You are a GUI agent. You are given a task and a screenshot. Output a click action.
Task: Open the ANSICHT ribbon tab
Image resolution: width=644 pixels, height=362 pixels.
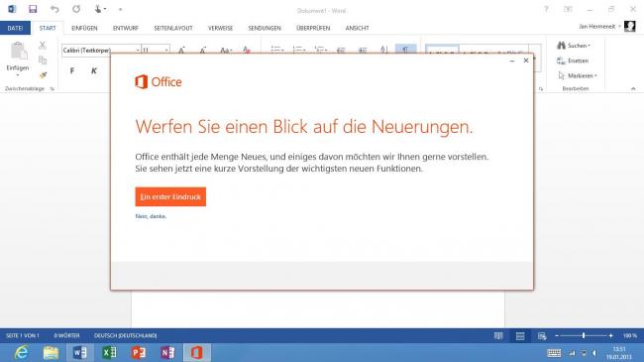pyautogui.click(x=357, y=28)
